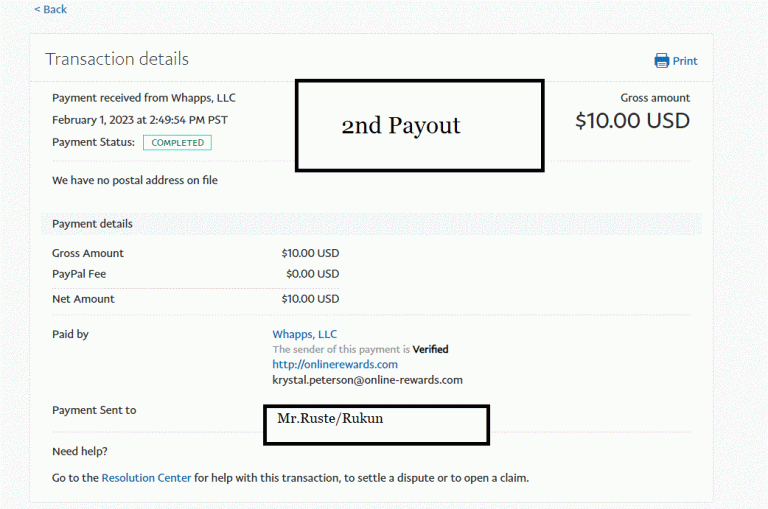Click the COMPLETED payment status badge

coord(177,143)
